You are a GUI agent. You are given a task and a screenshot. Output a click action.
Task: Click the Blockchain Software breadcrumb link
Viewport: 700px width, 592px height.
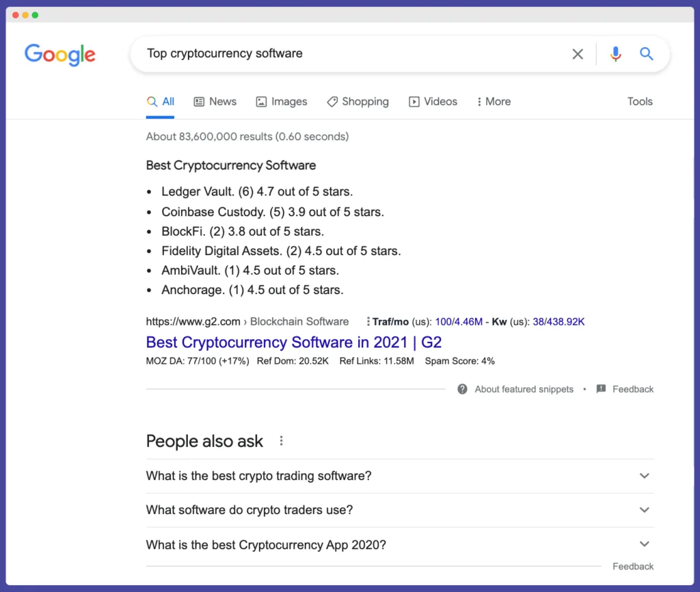pos(299,321)
